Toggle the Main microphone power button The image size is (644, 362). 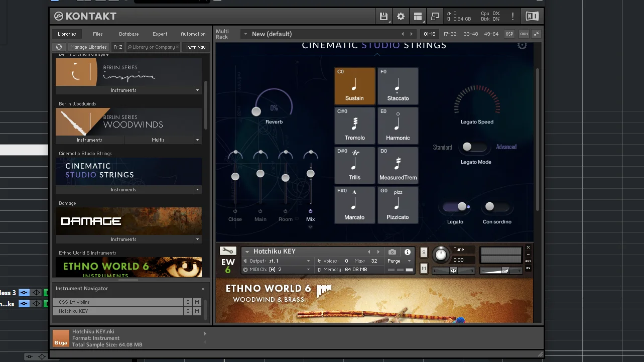(x=260, y=211)
